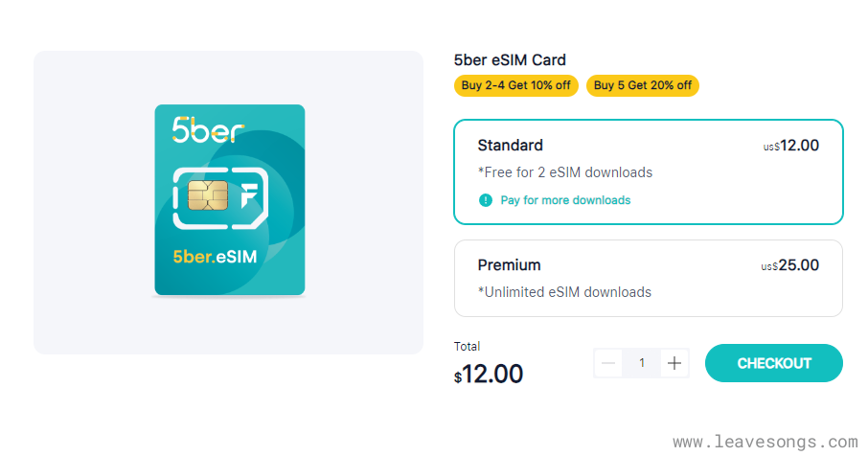
Task: Select the Premium plan option
Action: click(648, 278)
